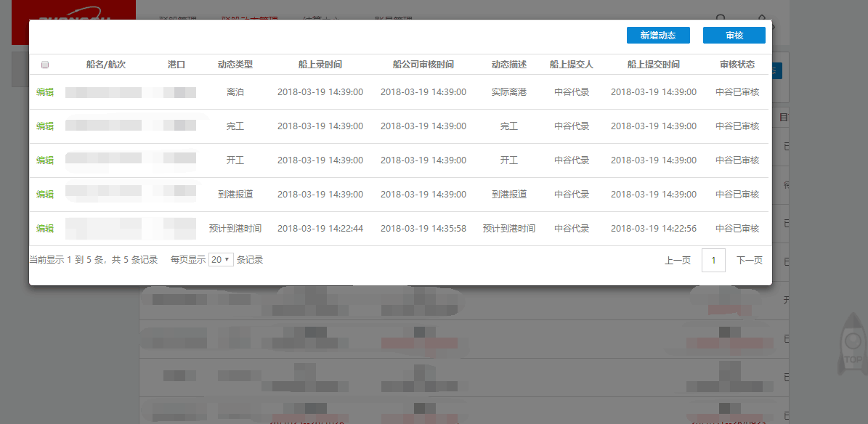This screenshot has width=868, height=424.
Task: Click the 动态描述 column header
Action: 508,64
